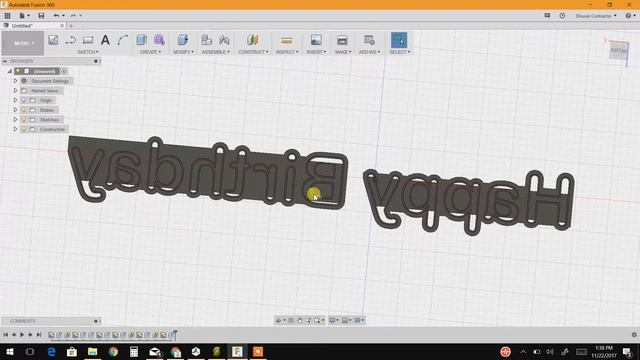This screenshot has width=640, height=360.
Task: Expand the Named Views node
Action: click(16, 91)
